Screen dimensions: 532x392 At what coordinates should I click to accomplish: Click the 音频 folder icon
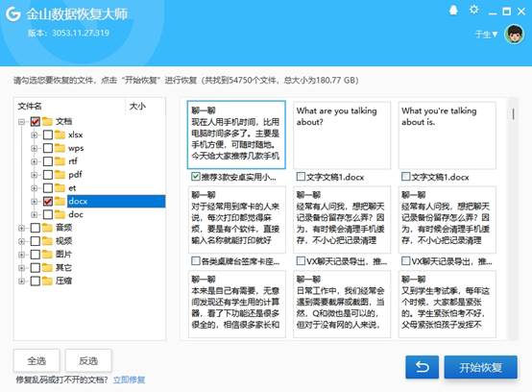(x=47, y=228)
